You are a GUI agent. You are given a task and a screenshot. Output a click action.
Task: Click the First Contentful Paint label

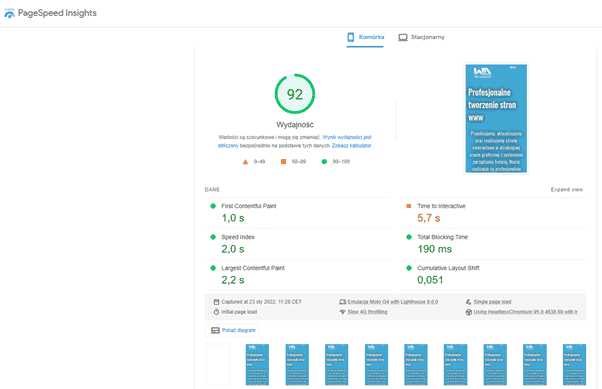[x=249, y=206]
